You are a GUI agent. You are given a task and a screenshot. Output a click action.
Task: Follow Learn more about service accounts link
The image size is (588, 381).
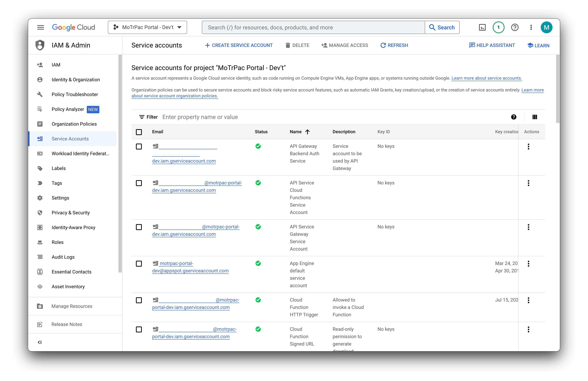pyautogui.click(x=487, y=78)
